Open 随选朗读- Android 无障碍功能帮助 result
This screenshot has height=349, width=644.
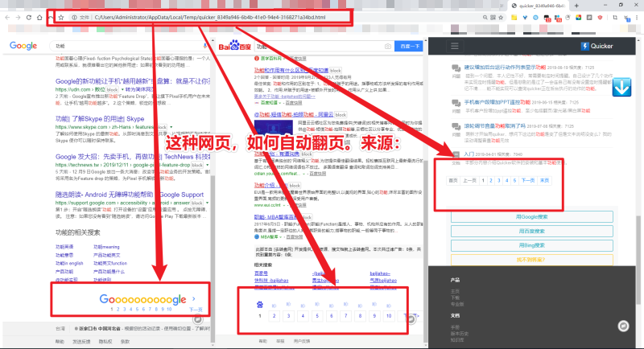click(130, 195)
